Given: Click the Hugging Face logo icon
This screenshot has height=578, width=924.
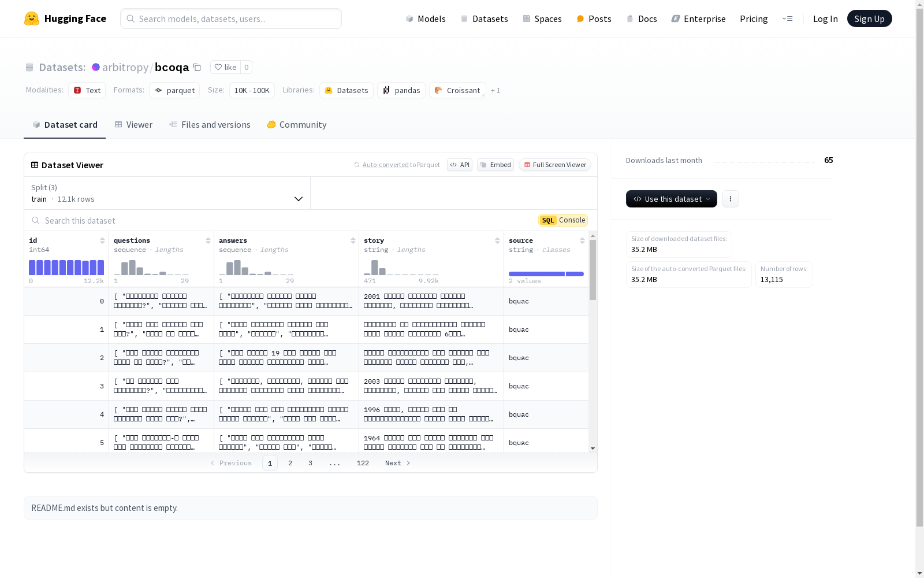Looking at the screenshot, I should [x=32, y=18].
